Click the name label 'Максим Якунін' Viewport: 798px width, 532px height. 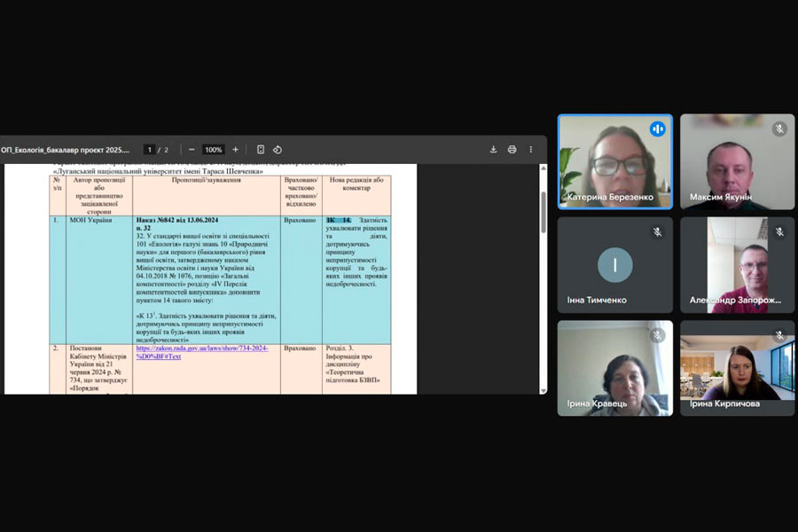pyautogui.click(x=720, y=197)
